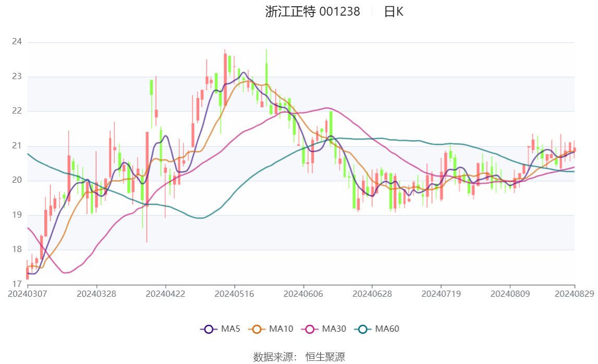Click y-axis value 18

point(17,249)
